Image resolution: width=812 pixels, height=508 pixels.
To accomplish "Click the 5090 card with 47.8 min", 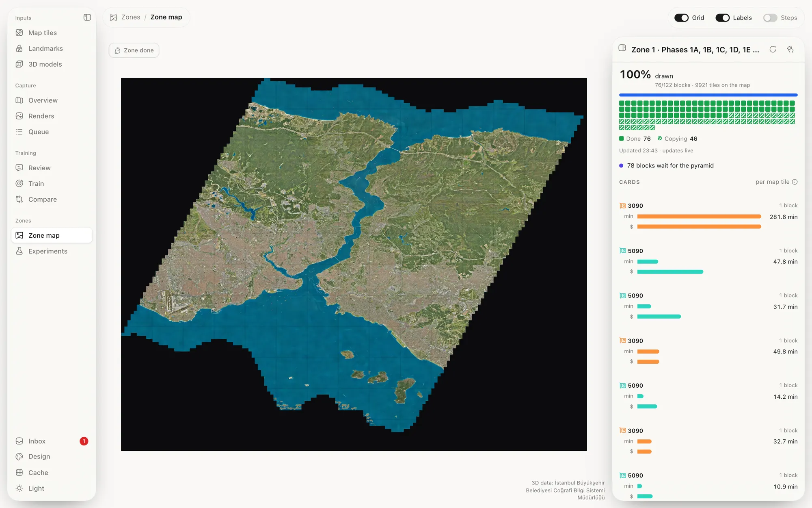I will pyautogui.click(x=708, y=261).
